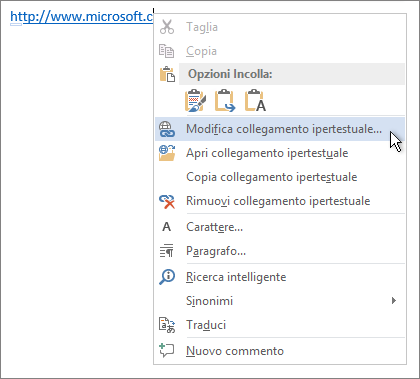Click the globe-and-chain edit hyperlink icon
This screenshot has width=420, height=379.
[167, 129]
